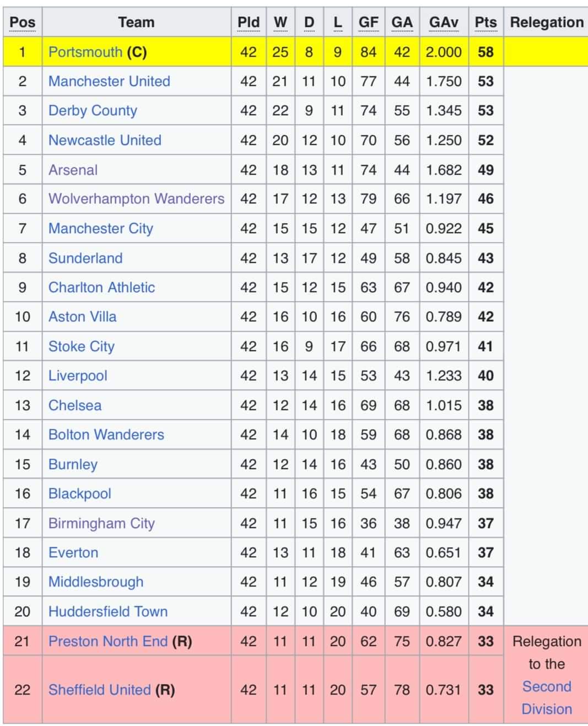Click the Chelsea team link
Image resolution: width=588 pixels, height=726 pixels.
tap(75, 405)
